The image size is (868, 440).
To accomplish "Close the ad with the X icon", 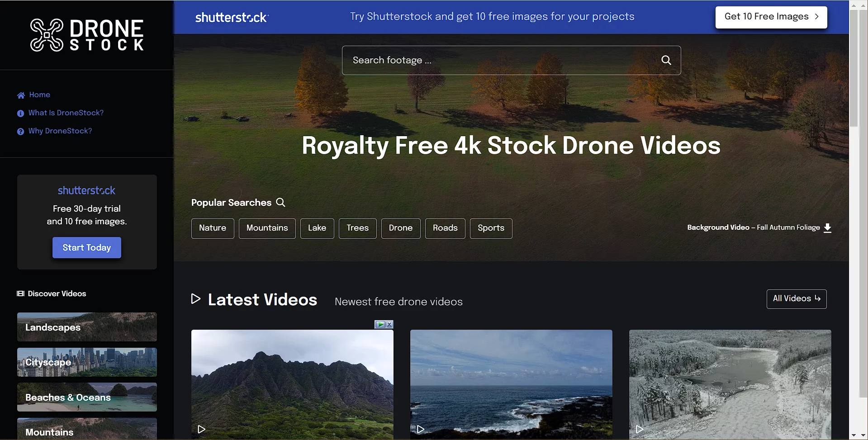I will tap(389, 324).
